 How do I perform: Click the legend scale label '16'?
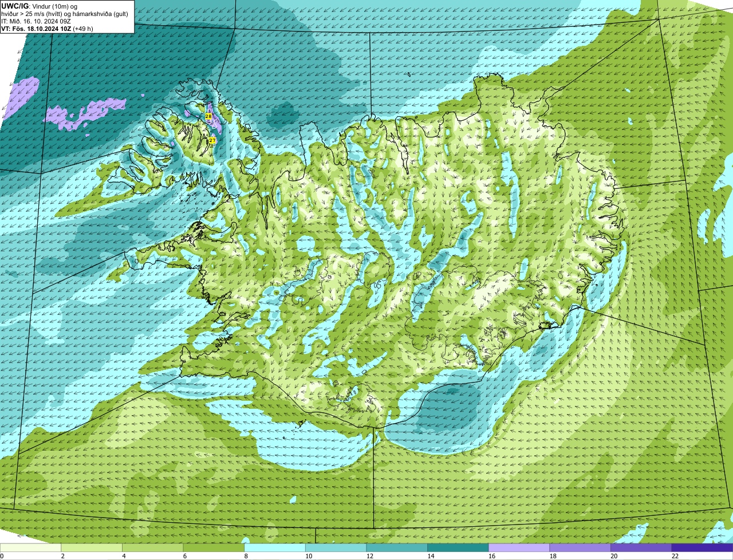(492, 556)
